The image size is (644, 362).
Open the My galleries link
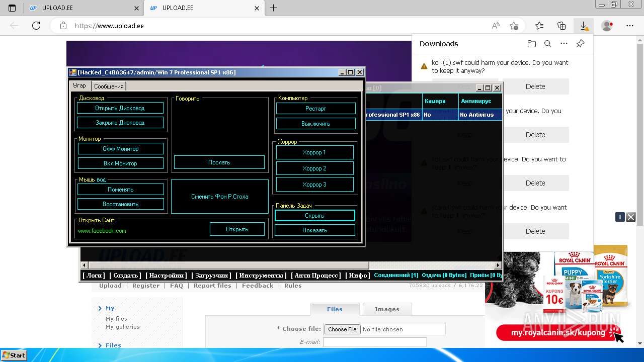123,327
